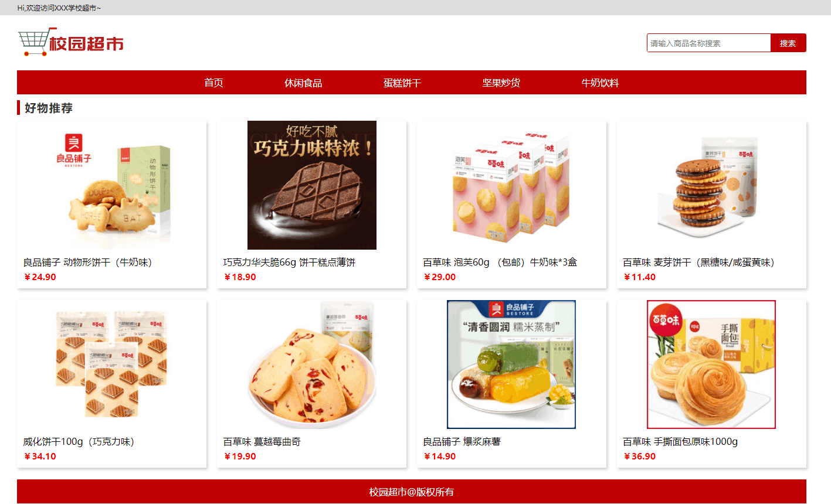
Task: Click the 爆浆麻薯 mochi product image
Action: tap(511, 365)
